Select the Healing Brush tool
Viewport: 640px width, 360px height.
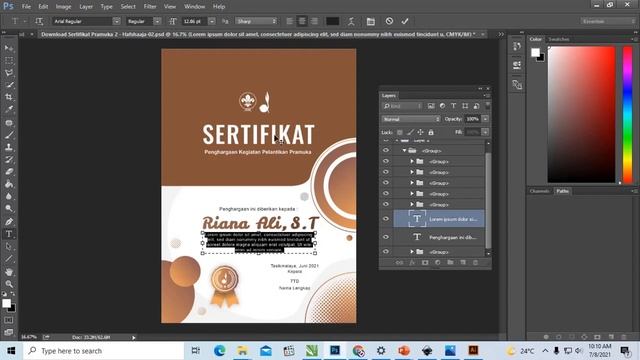point(9,123)
